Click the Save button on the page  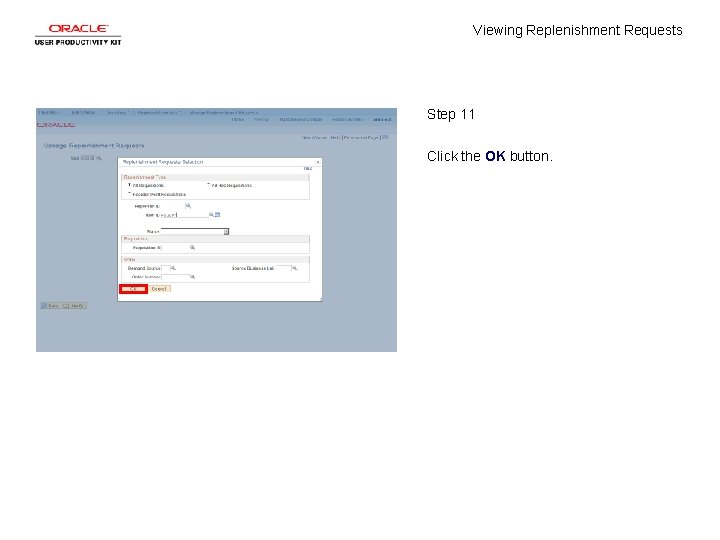tap(51, 306)
